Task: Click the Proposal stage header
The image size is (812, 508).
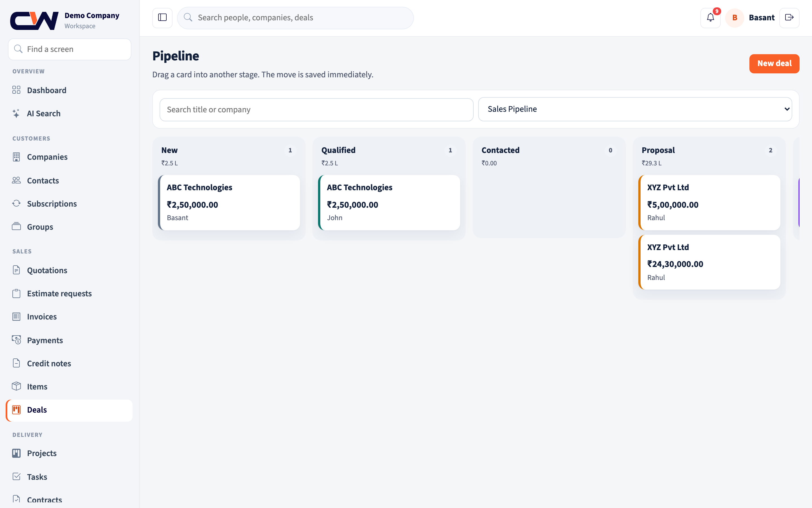Action: coord(658,150)
